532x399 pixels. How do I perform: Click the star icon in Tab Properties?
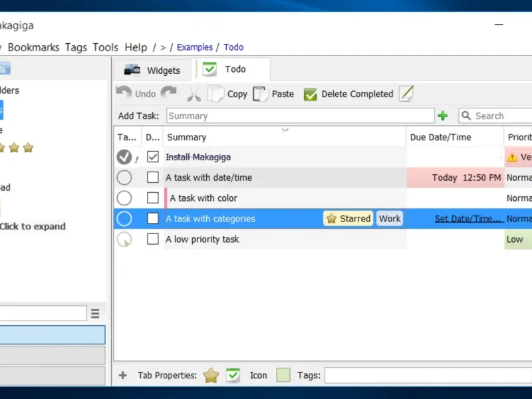[x=211, y=375]
